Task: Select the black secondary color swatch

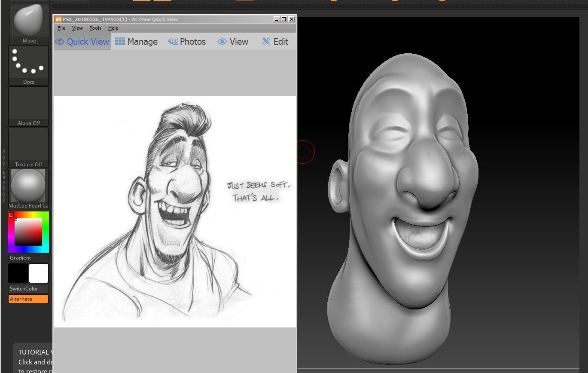Action: tap(18, 273)
